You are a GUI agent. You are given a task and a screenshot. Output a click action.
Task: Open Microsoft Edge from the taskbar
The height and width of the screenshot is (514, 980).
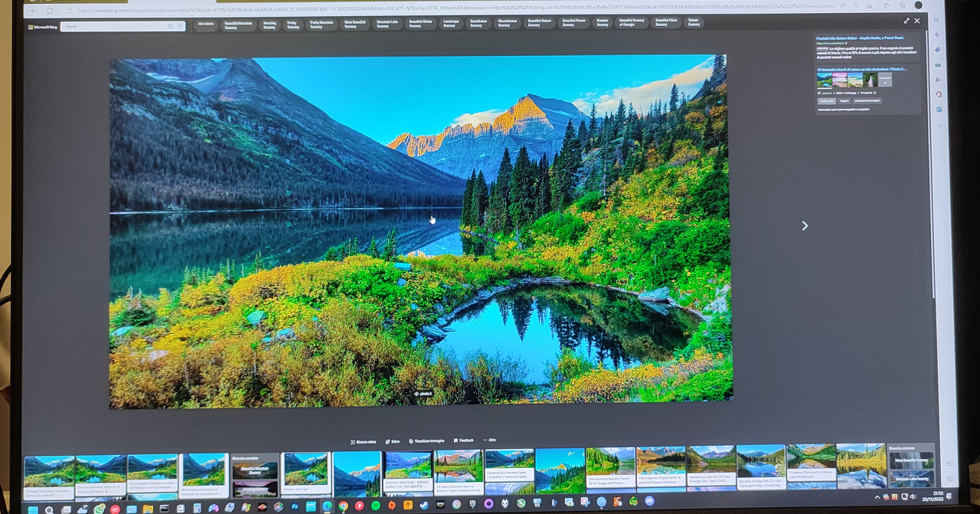pyautogui.click(x=327, y=506)
